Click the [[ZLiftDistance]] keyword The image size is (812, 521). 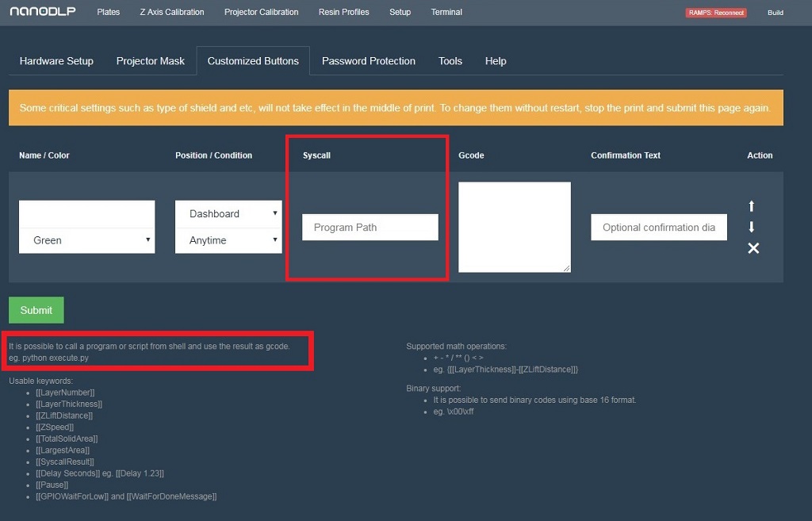pyautogui.click(x=64, y=416)
